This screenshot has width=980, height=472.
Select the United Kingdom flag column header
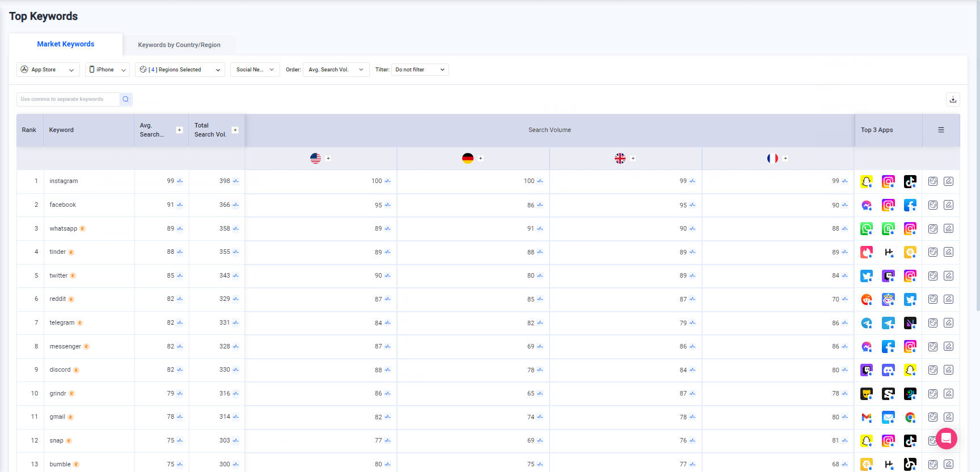(x=620, y=159)
